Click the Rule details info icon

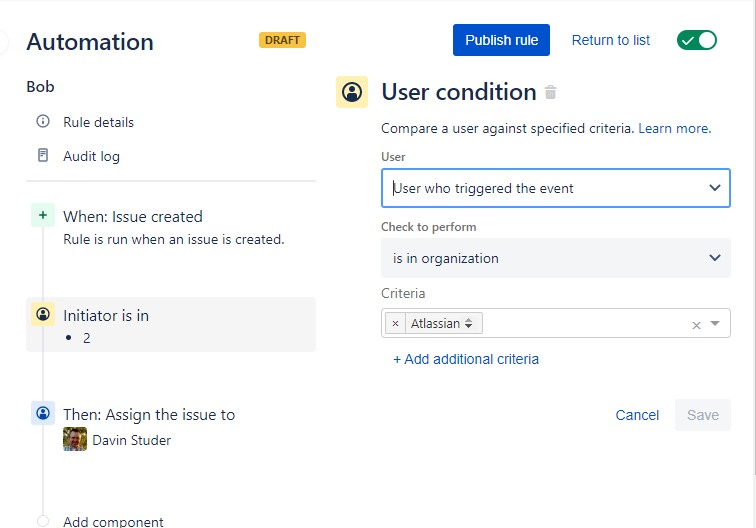click(x=43, y=121)
